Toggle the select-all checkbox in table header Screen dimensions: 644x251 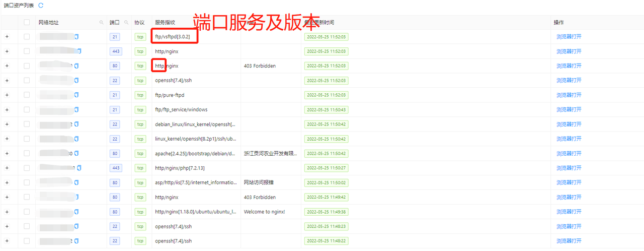tap(27, 22)
